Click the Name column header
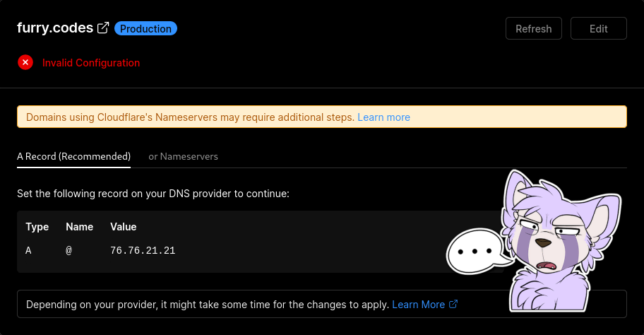This screenshot has width=644, height=335. pos(79,227)
